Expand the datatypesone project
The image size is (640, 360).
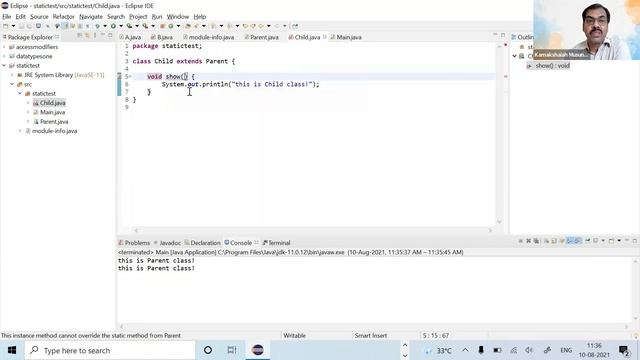pyautogui.click(x=4, y=56)
